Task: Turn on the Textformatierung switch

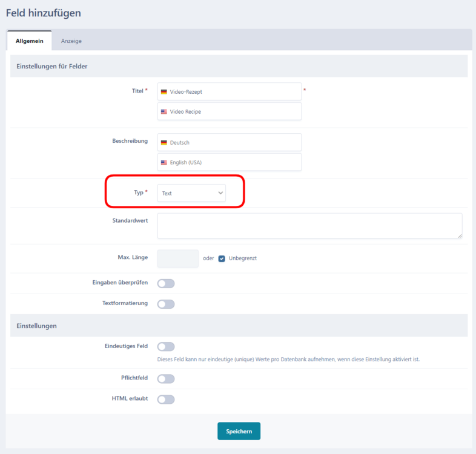Action: point(165,304)
